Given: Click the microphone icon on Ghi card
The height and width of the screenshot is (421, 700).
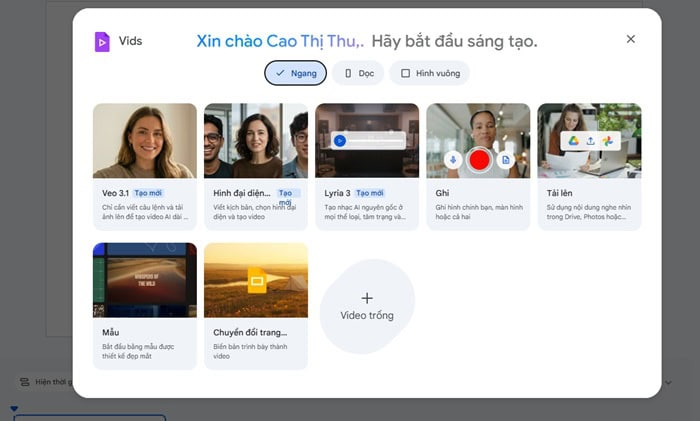Looking at the screenshot, I should click(453, 159).
